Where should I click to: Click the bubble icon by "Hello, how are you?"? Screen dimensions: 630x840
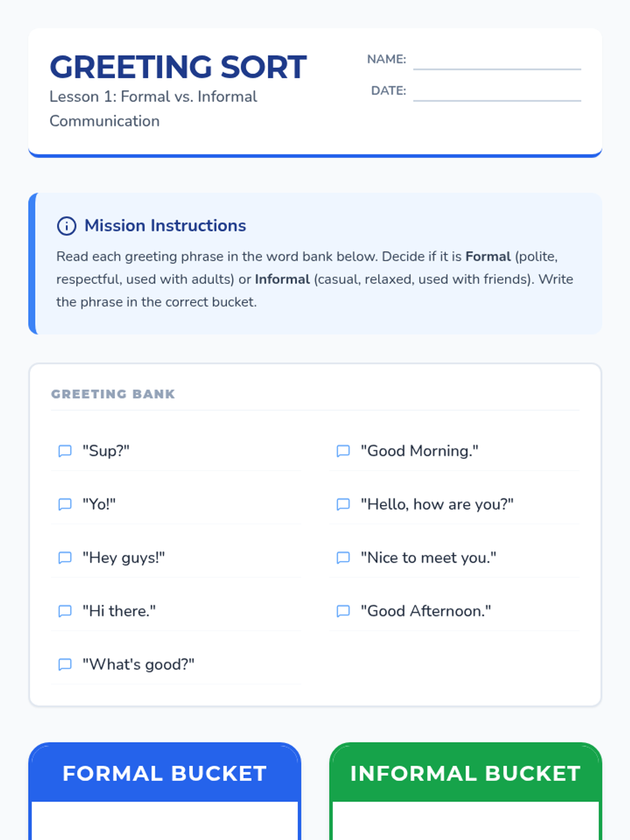pyautogui.click(x=343, y=505)
